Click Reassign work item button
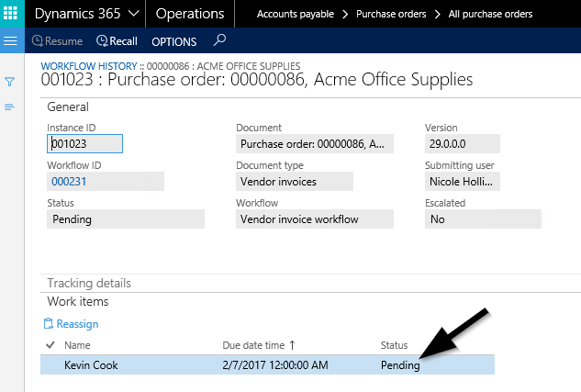 (x=71, y=324)
